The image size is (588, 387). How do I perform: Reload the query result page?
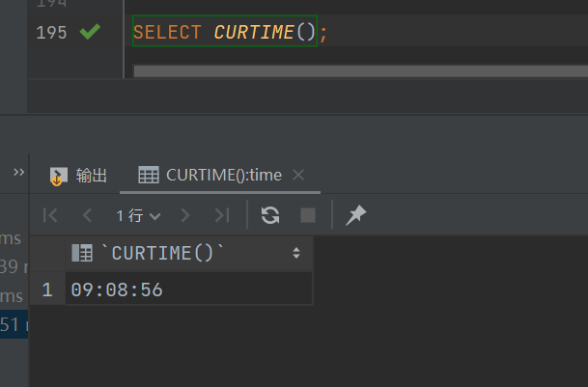270,215
